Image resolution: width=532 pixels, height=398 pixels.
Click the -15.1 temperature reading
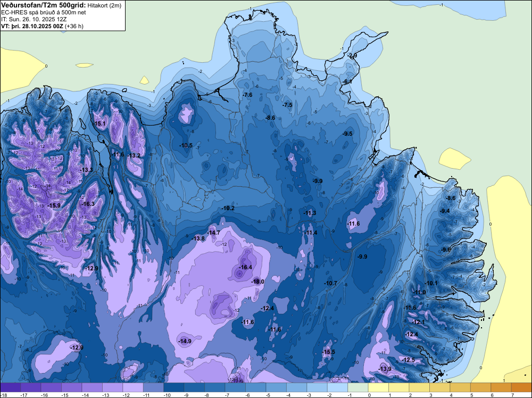(x=100, y=123)
